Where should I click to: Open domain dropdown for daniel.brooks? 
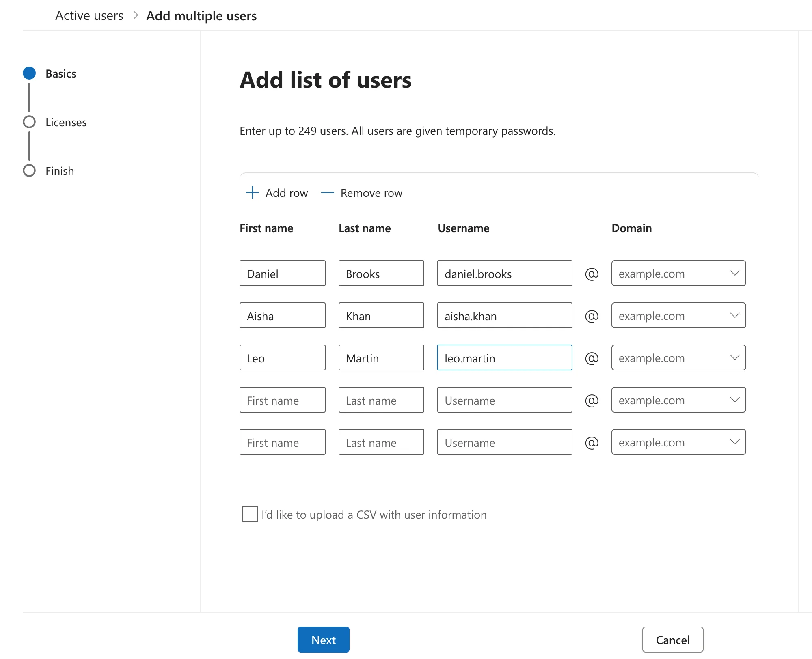pos(678,274)
